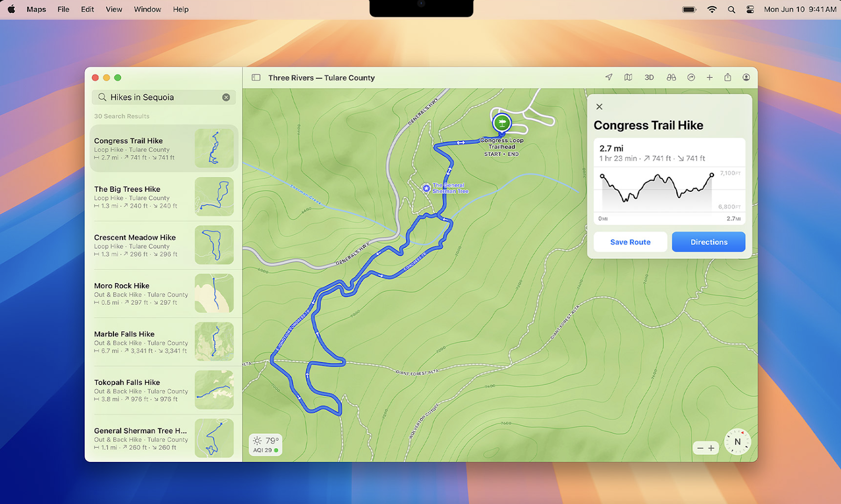Select Tokopah Falls Hike result
841x504 pixels.
coord(164,390)
